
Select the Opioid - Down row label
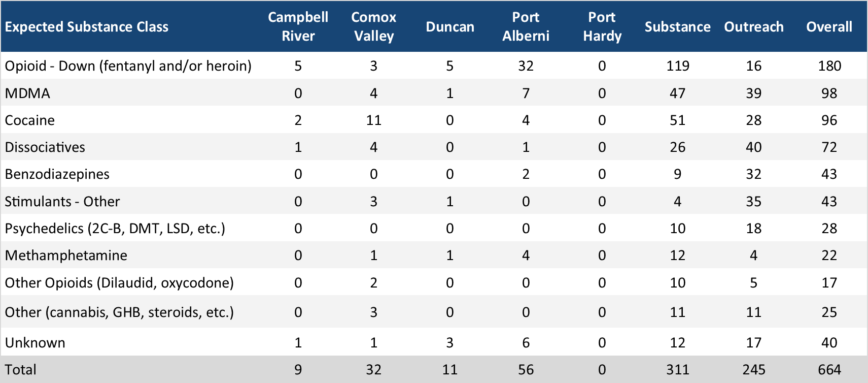point(128,66)
